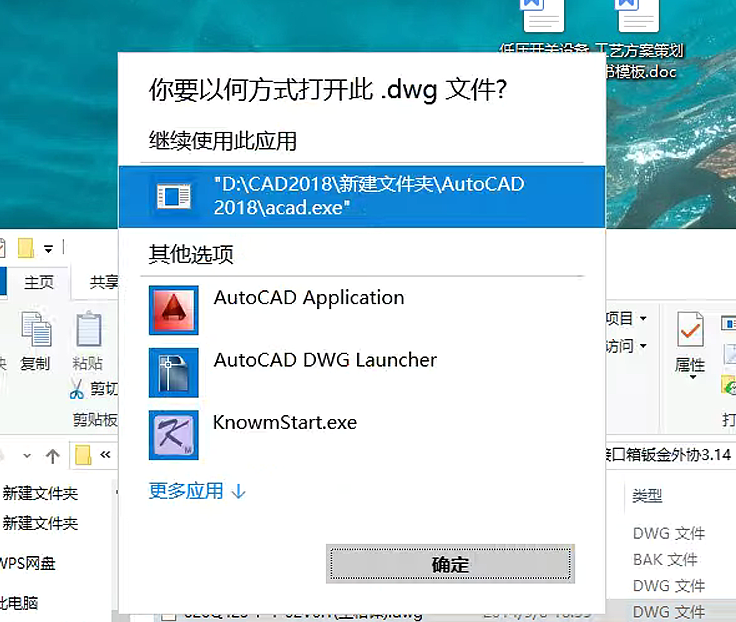Click the BAK 文件 type cell
Viewport: 736px width, 622px height.
coord(665,560)
